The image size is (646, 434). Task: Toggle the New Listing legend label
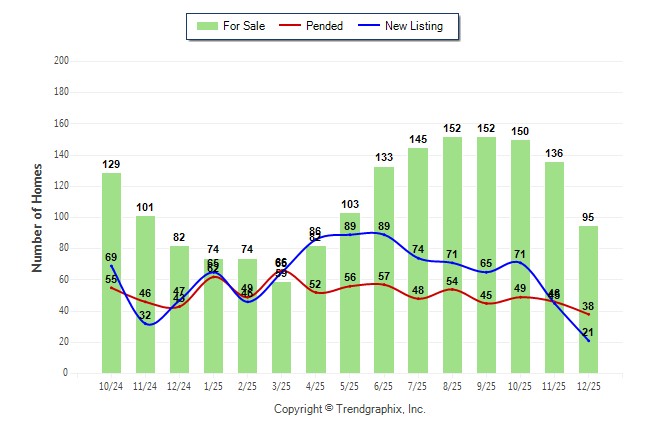[x=413, y=26]
